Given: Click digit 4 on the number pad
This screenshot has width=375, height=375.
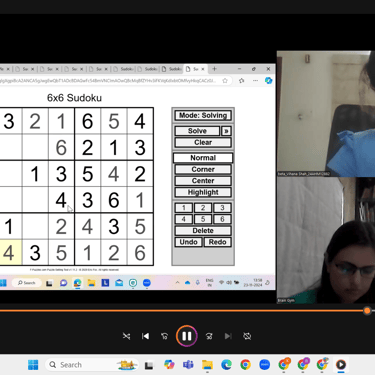Looking at the screenshot, I should point(184,219).
